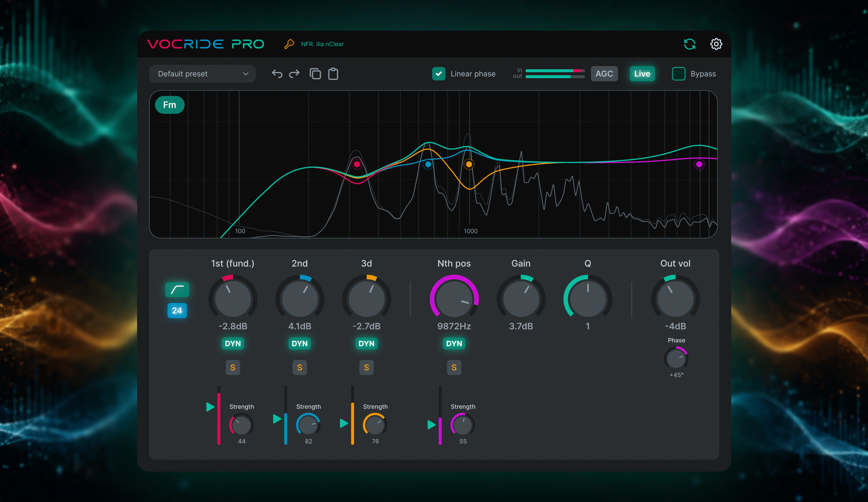This screenshot has height=502, width=868.
Task: Click the 9872Hz value
Action: coord(454,326)
